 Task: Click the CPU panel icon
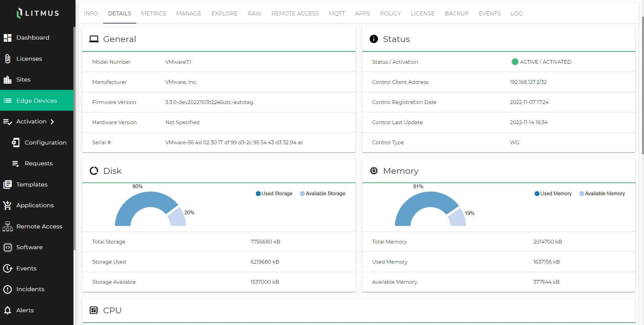[x=94, y=310]
